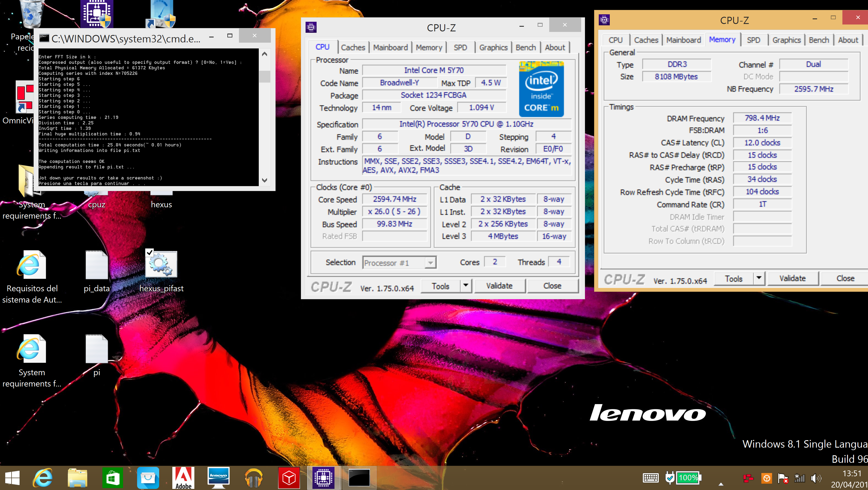Click the Threads value field
The height and width of the screenshot is (490, 868).
(559, 262)
